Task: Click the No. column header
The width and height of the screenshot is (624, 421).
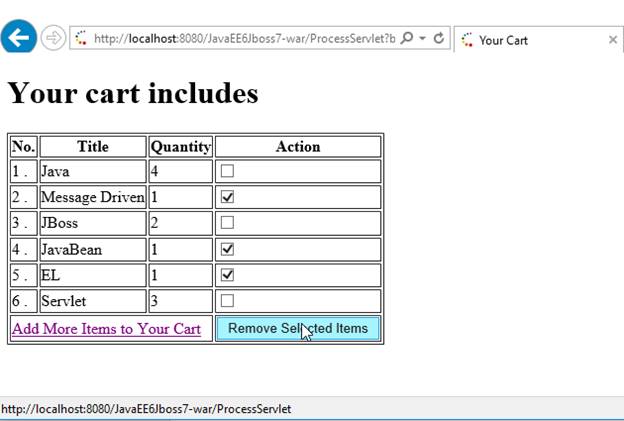Action: (x=24, y=146)
